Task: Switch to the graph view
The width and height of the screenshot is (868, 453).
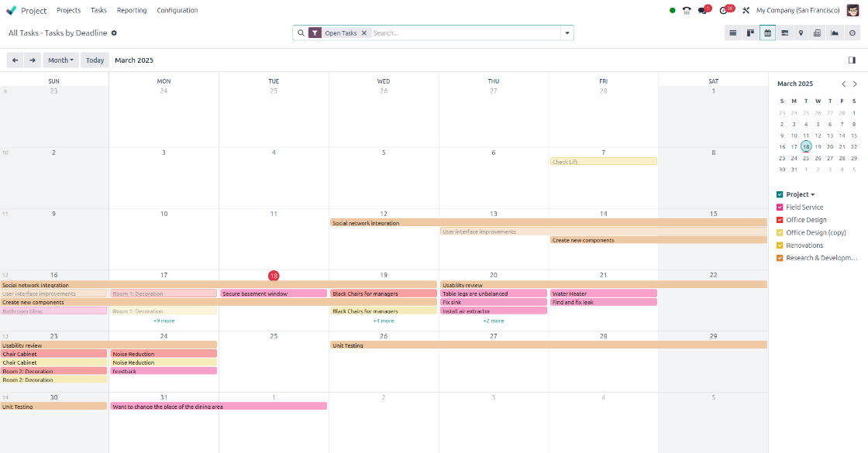Action: click(835, 33)
